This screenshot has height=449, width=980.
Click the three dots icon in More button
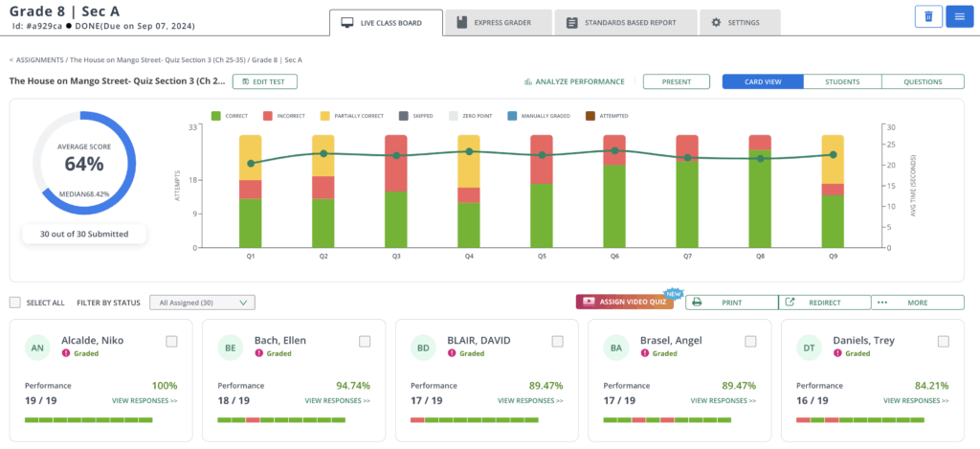pos(882,303)
